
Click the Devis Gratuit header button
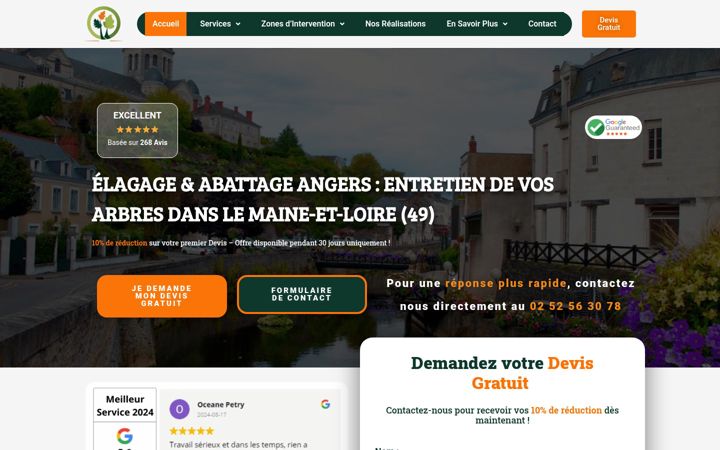point(609,24)
